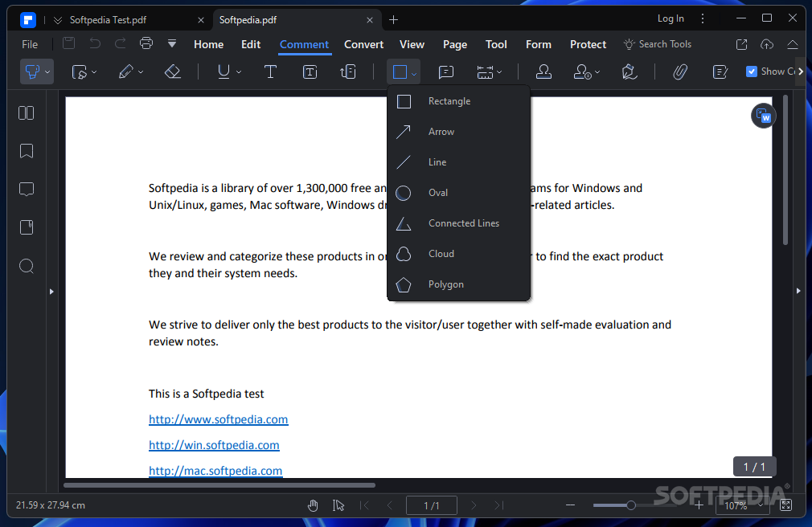
Task: Add a file attachment with paperclip
Action: 680,72
